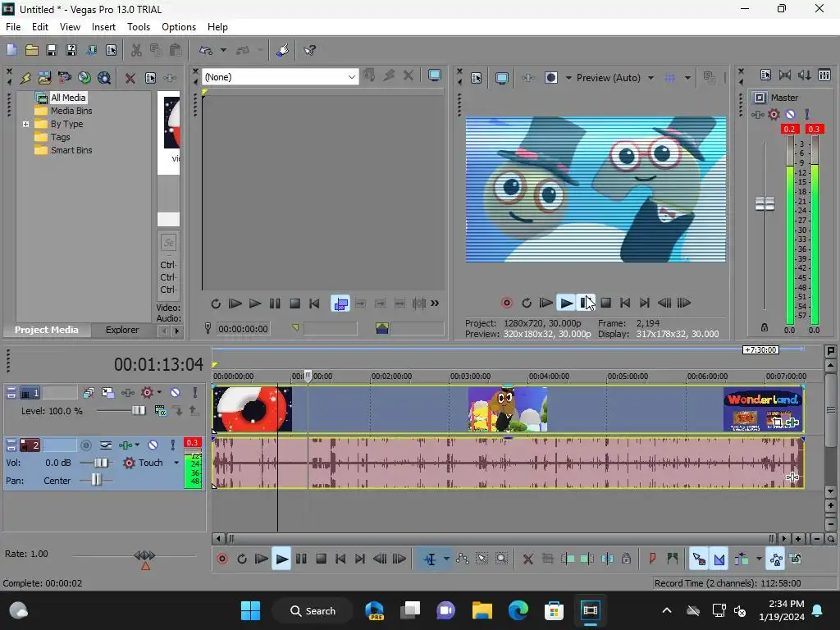
Task: Toggle Mute on video track 1
Action: [x=175, y=393]
